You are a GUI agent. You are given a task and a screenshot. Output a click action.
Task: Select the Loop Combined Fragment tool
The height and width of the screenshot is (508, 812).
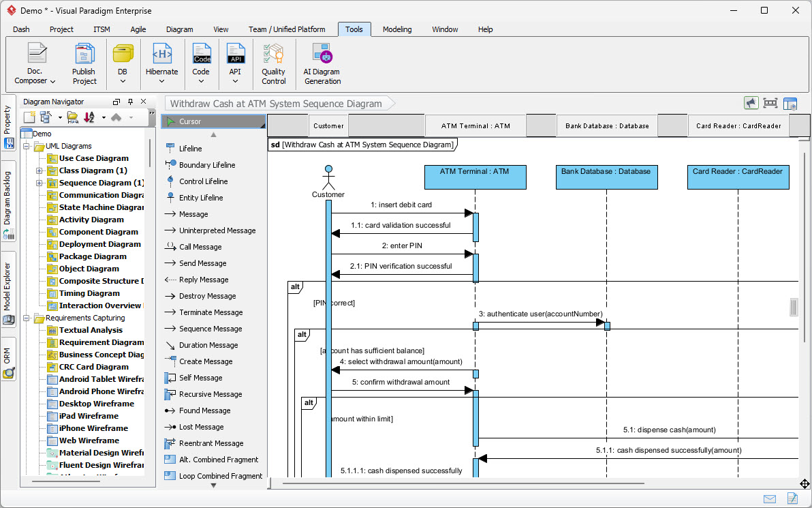[213, 476]
